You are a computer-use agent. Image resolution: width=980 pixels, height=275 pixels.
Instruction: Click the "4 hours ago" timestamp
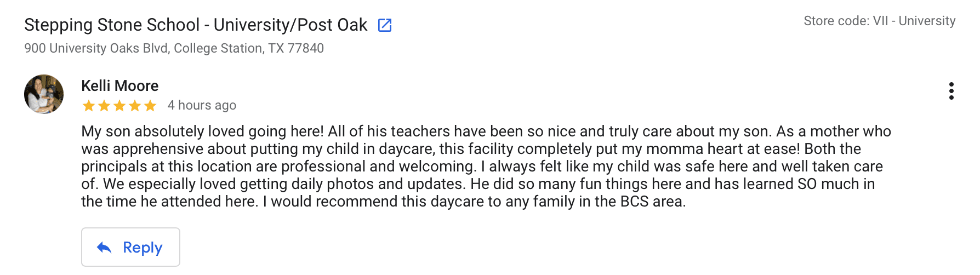pyautogui.click(x=202, y=105)
